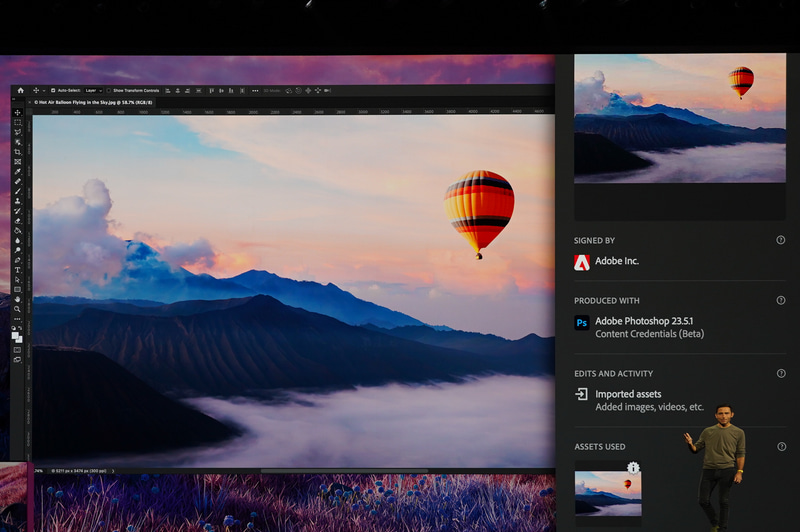
Task: Select the Blur droplet tool
Action: 17,240
